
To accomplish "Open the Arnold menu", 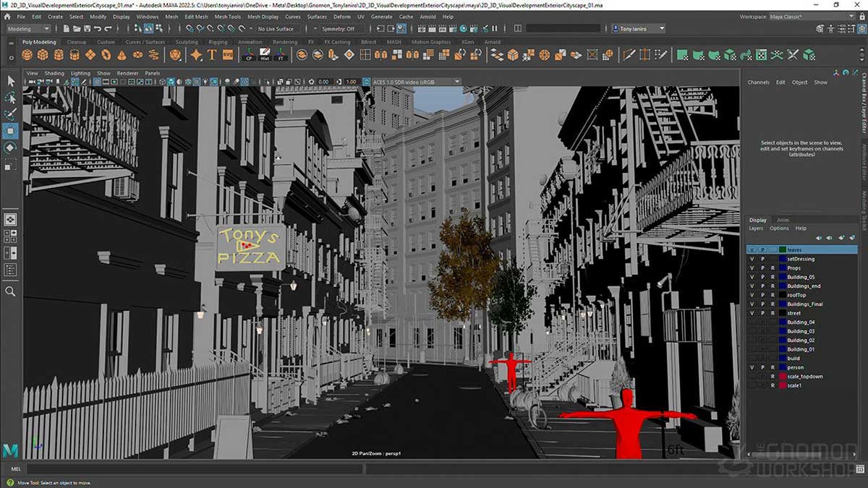I will 427,16.
